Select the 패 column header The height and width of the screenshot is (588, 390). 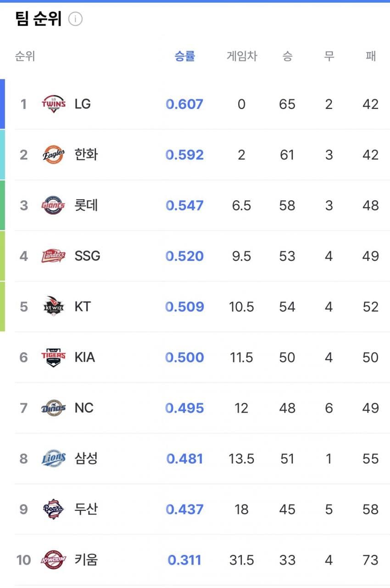click(371, 56)
